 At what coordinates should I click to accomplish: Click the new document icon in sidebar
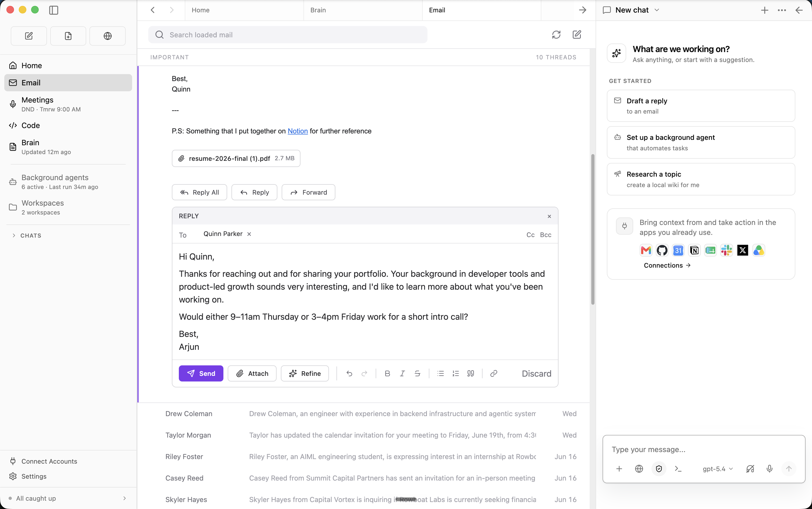[68, 36]
